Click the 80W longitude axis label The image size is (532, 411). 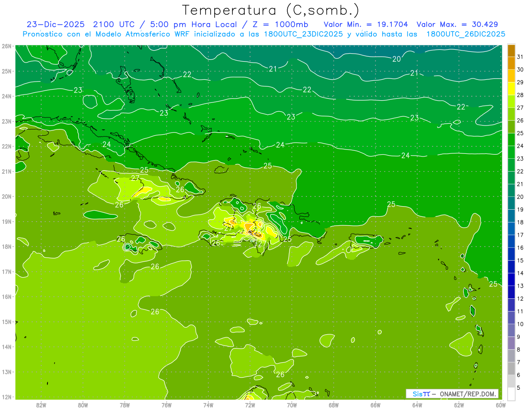click(83, 405)
